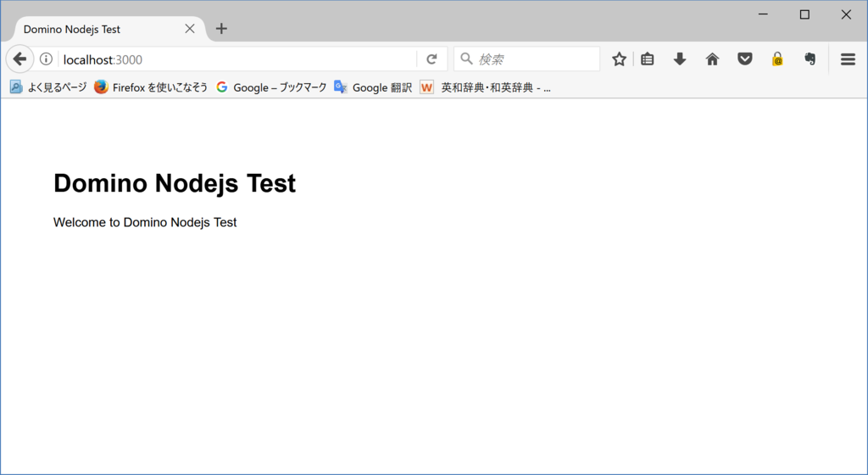The image size is (868, 475).
Task: Click the Welcome to Domino Nodejs Test text
Action: (x=145, y=222)
